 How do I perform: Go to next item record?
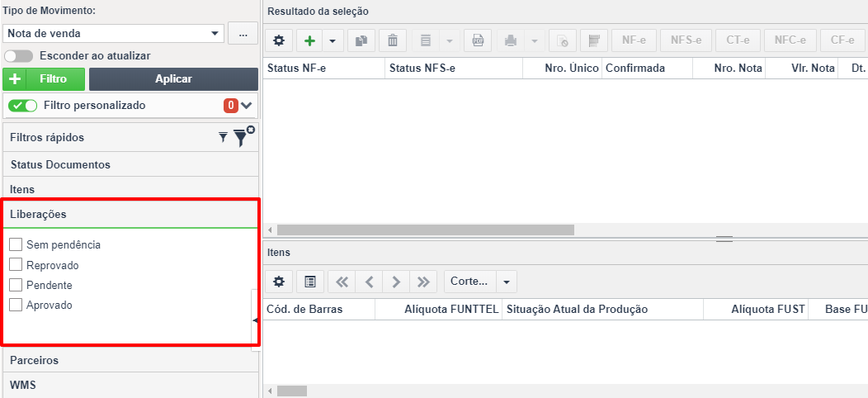pyautogui.click(x=396, y=282)
